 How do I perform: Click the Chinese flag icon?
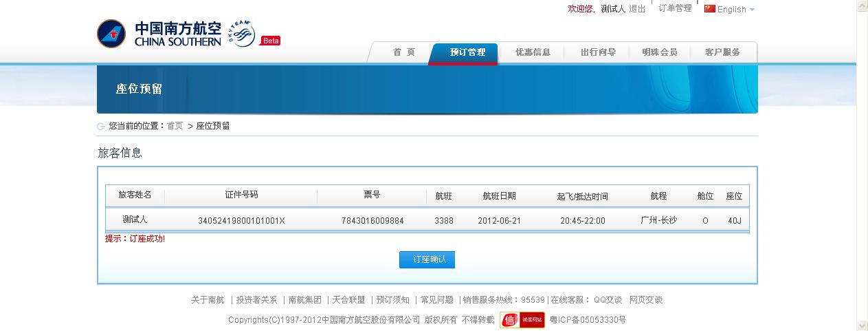point(709,9)
